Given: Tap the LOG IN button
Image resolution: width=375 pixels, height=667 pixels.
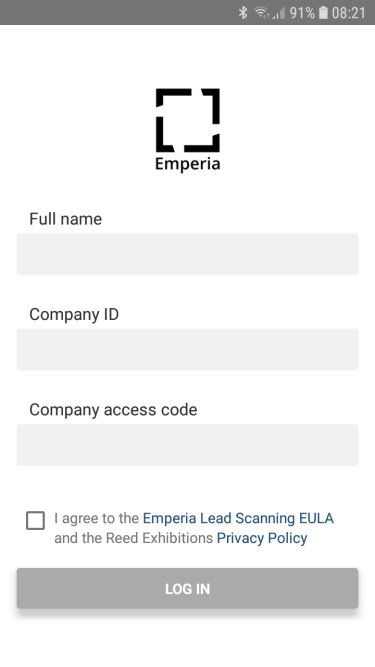Looking at the screenshot, I should [x=188, y=588].
